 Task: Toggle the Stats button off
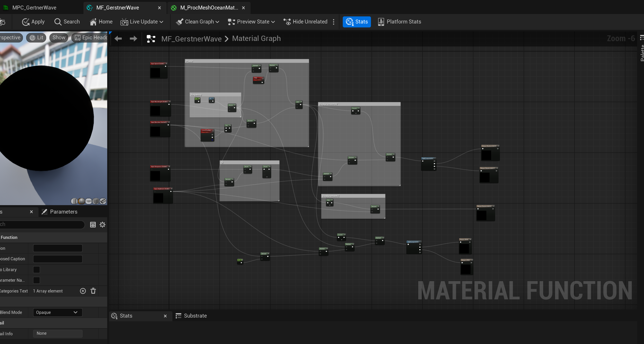click(x=357, y=22)
